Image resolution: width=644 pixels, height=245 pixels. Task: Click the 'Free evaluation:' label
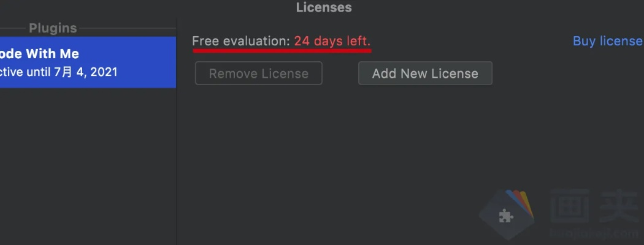tap(242, 41)
